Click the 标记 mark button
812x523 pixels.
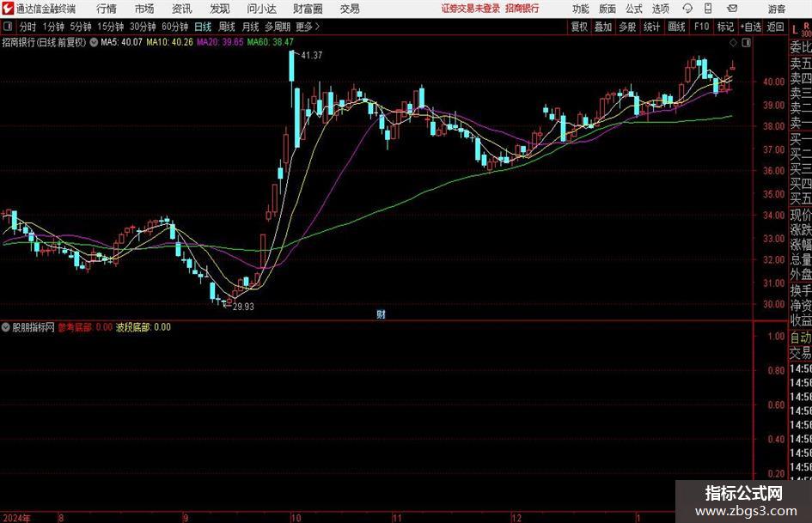point(725,27)
